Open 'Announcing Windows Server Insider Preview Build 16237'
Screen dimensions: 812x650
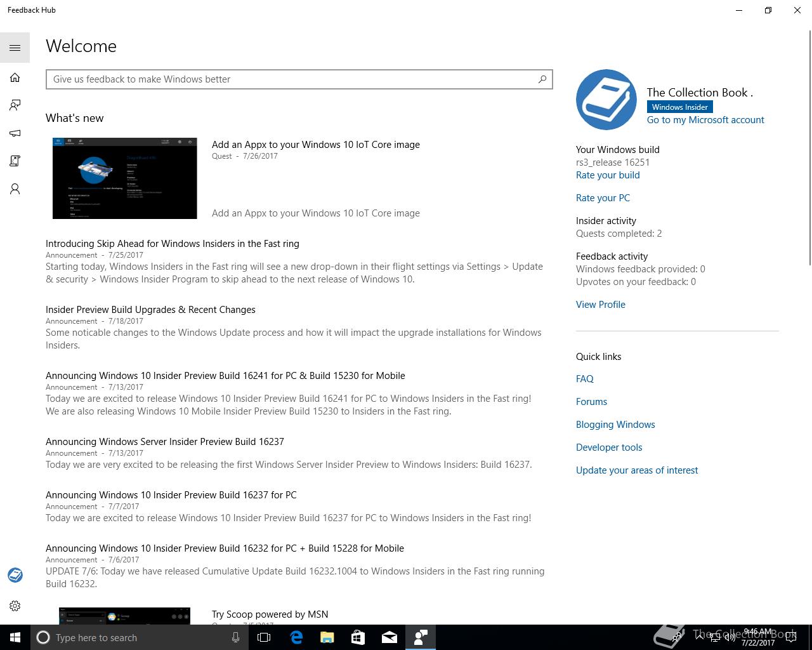point(165,442)
